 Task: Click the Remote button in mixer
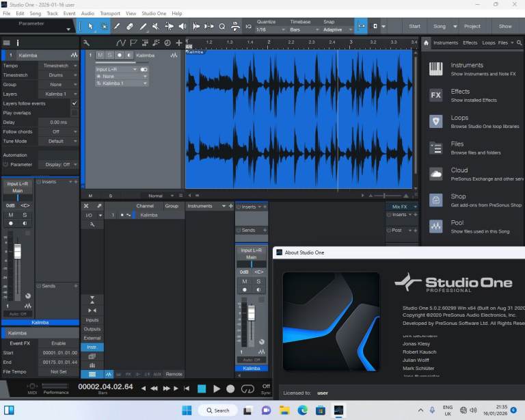click(174, 374)
